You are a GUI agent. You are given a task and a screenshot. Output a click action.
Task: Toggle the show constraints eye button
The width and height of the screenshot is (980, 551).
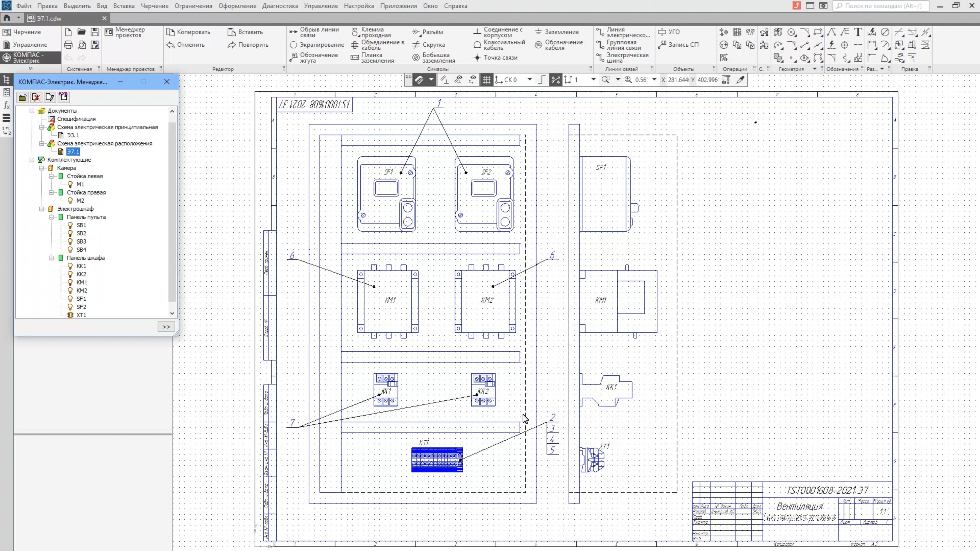pos(458,80)
